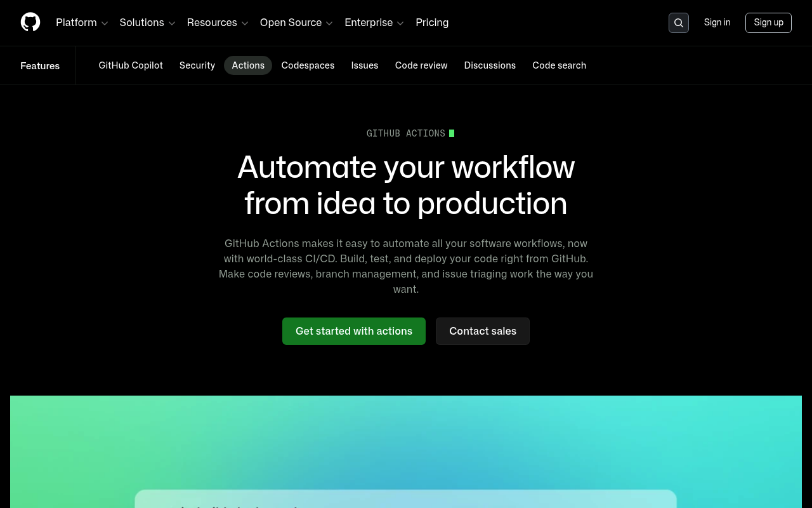Expand the Enterprise menu
The height and width of the screenshot is (508, 812).
click(x=374, y=23)
